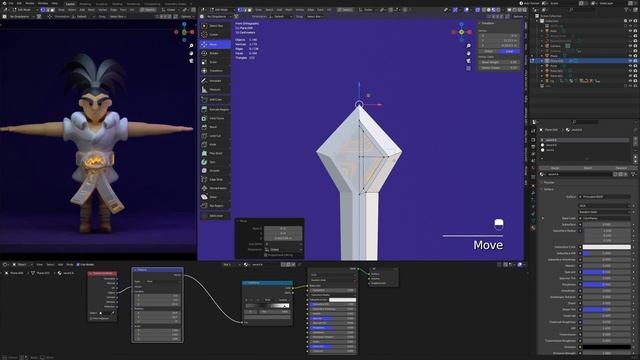
Task: Add a material slot with plus button
Action: (x=635, y=140)
